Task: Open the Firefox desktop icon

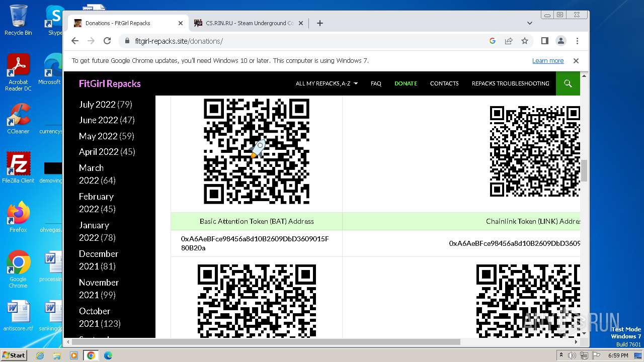Action: tap(18, 217)
